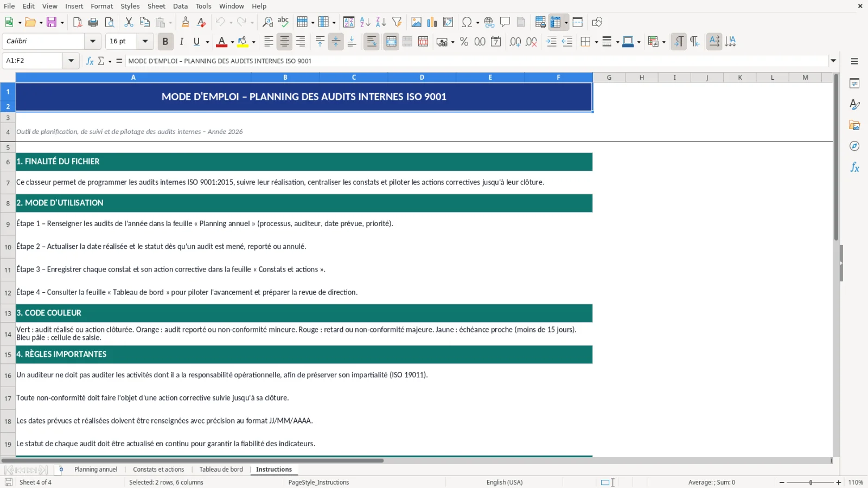Toggle Print Preview
868x488 pixels.
coord(110,22)
